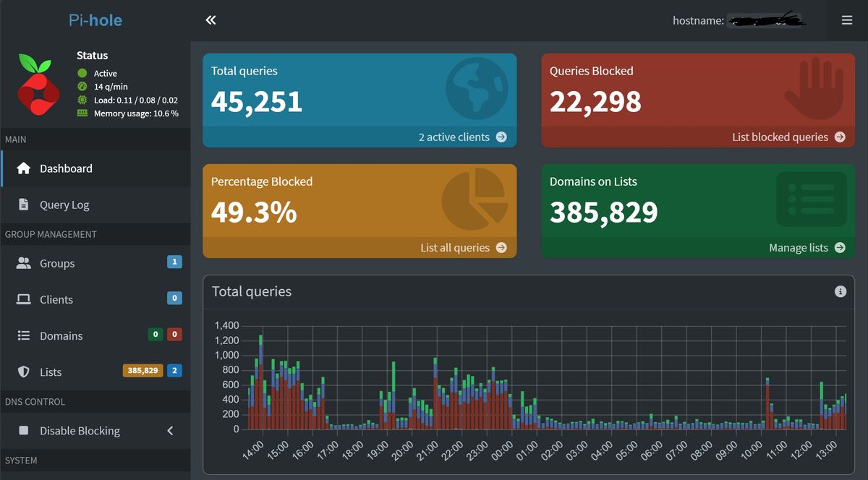
Task: Click the List all queries link
Action: [x=457, y=247]
